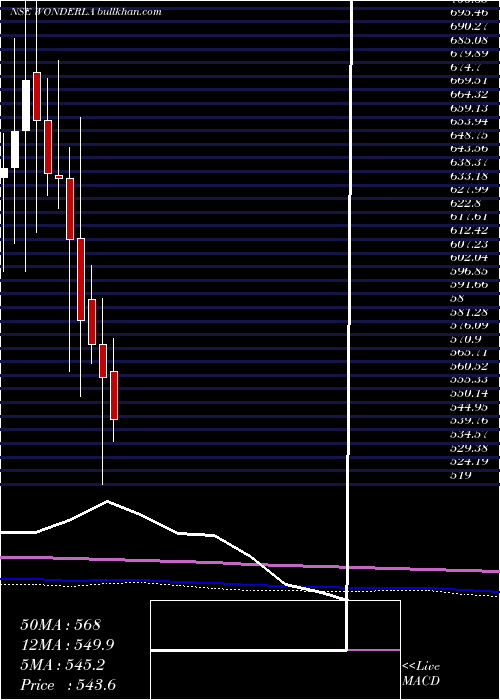Click the 519 price axis label
The image size is (500, 700).
click(460, 475)
